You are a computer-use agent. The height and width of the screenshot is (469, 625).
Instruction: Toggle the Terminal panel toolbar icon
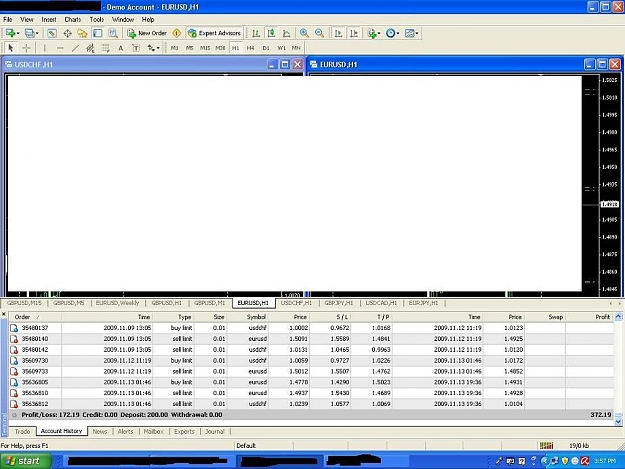pos(98,33)
